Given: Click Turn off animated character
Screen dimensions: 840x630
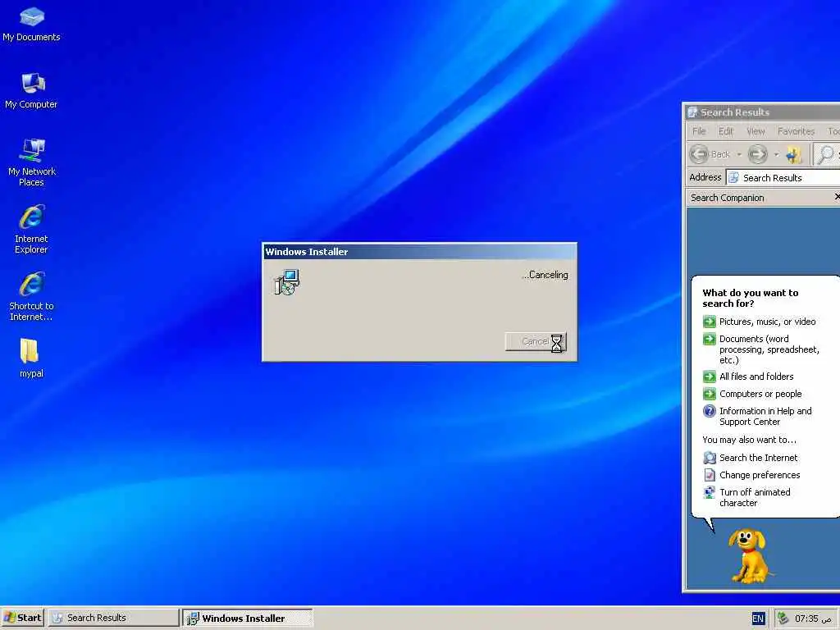Looking at the screenshot, I should click(755, 497).
